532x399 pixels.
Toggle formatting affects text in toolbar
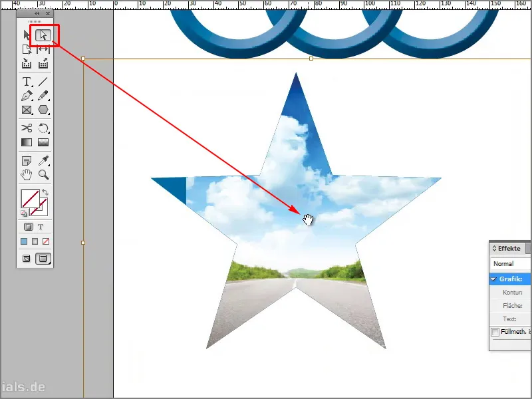(41, 227)
